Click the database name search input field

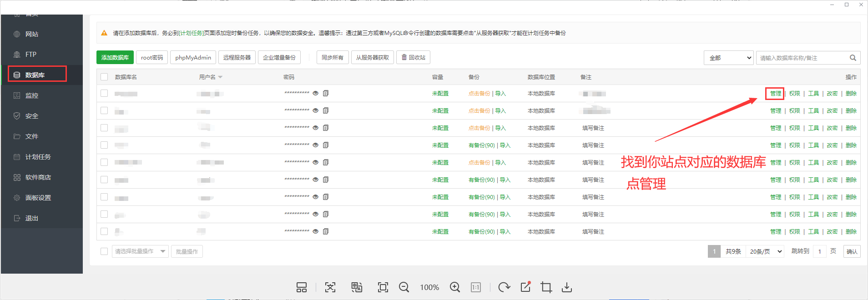click(802, 58)
